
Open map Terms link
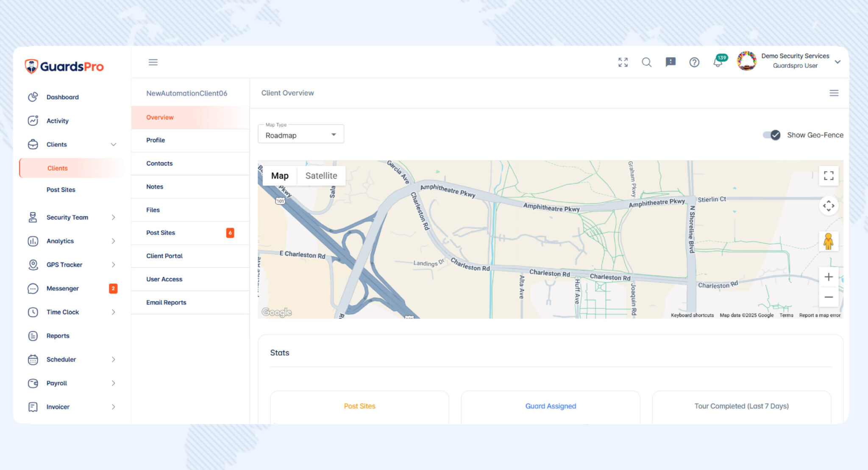coord(786,315)
